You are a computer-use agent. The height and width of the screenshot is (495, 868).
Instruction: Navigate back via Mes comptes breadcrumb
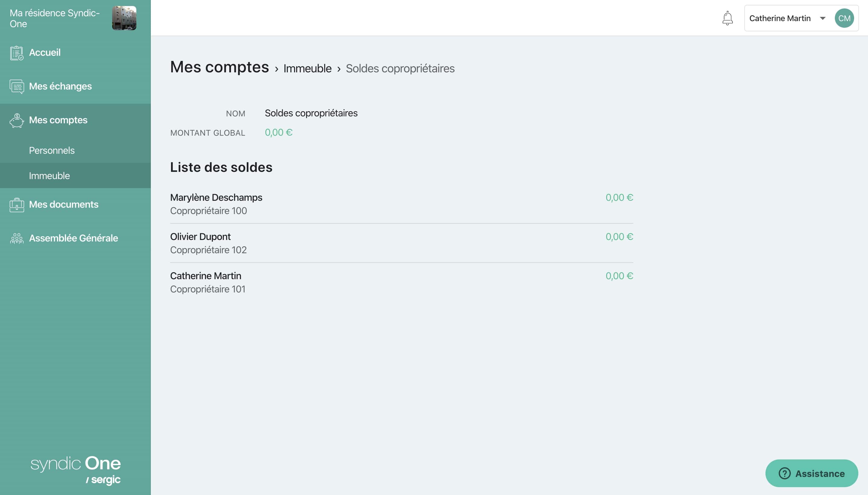pyautogui.click(x=219, y=67)
